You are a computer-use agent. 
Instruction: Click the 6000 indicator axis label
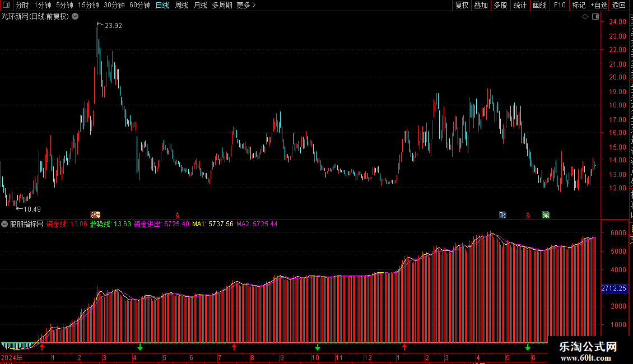pos(618,233)
